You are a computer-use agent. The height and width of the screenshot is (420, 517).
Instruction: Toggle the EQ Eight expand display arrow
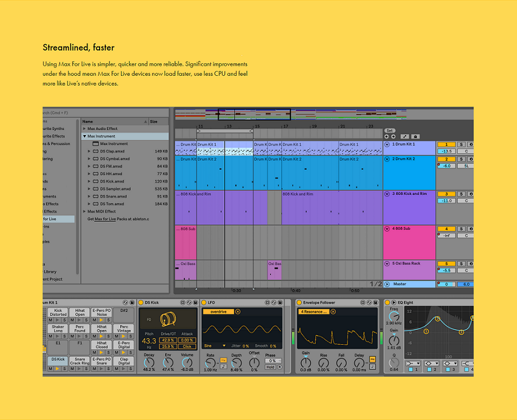[394, 302]
